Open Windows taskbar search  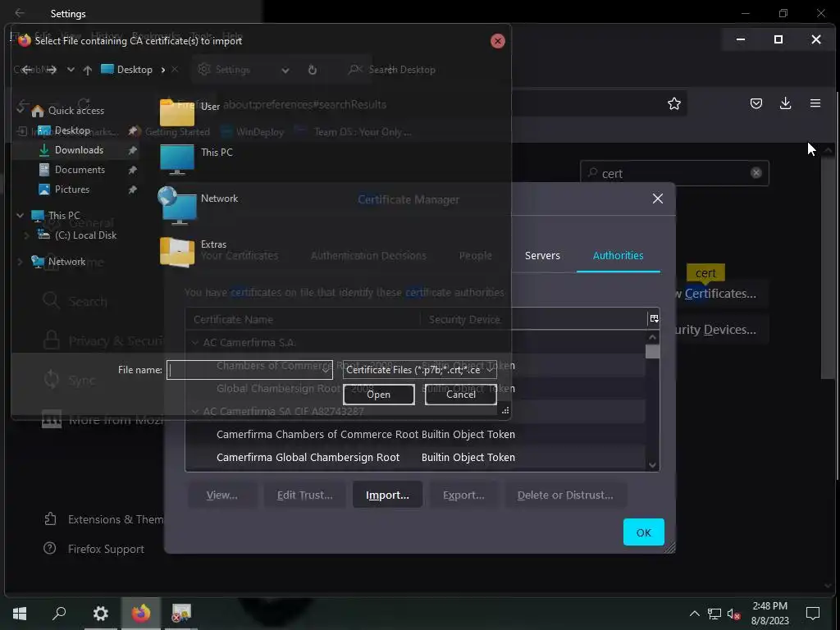pos(59,614)
